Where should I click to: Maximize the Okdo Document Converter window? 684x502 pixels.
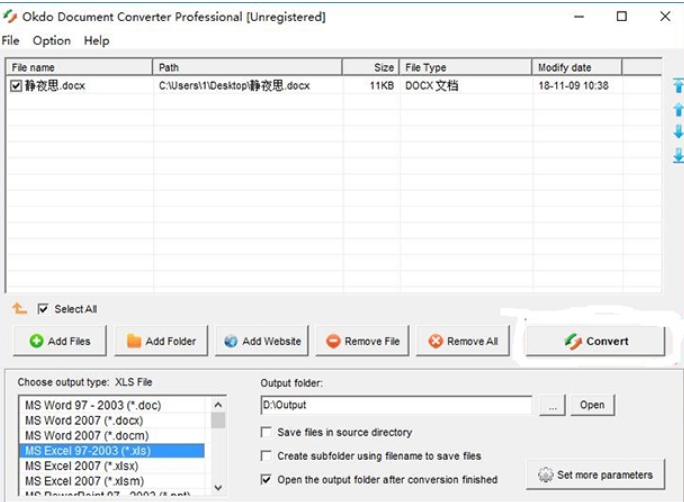point(622,17)
